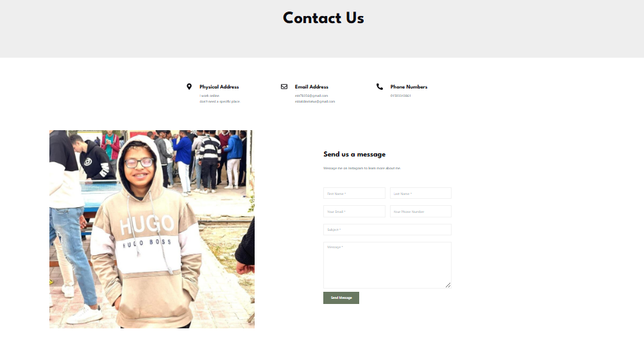Click the phone handset icon
Image resolution: width=644 pixels, height=354 pixels.
point(380,87)
